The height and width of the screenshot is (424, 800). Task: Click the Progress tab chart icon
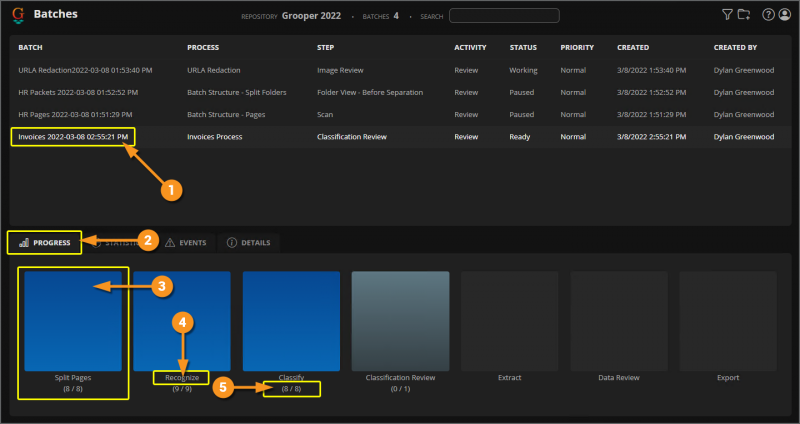click(22, 242)
